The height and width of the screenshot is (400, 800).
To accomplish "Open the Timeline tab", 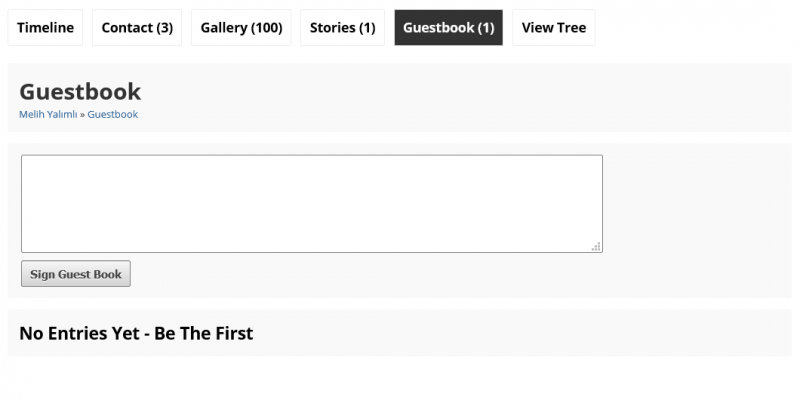I will 45,28.
